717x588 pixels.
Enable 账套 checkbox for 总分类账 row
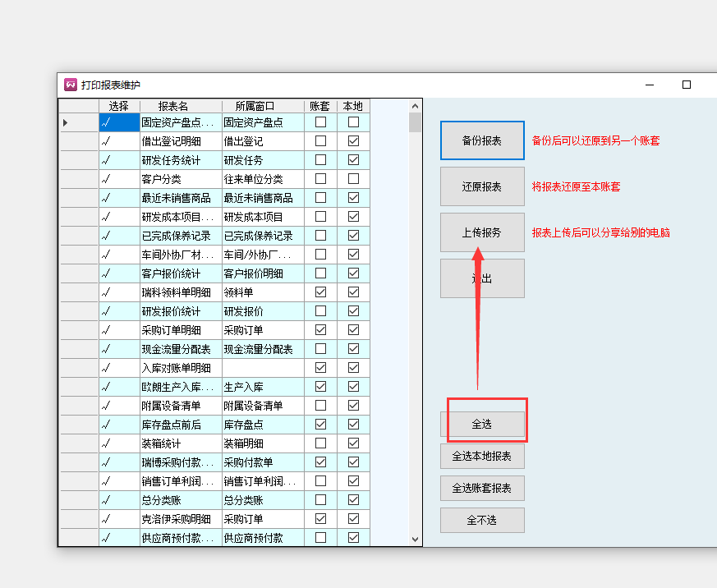[321, 500]
